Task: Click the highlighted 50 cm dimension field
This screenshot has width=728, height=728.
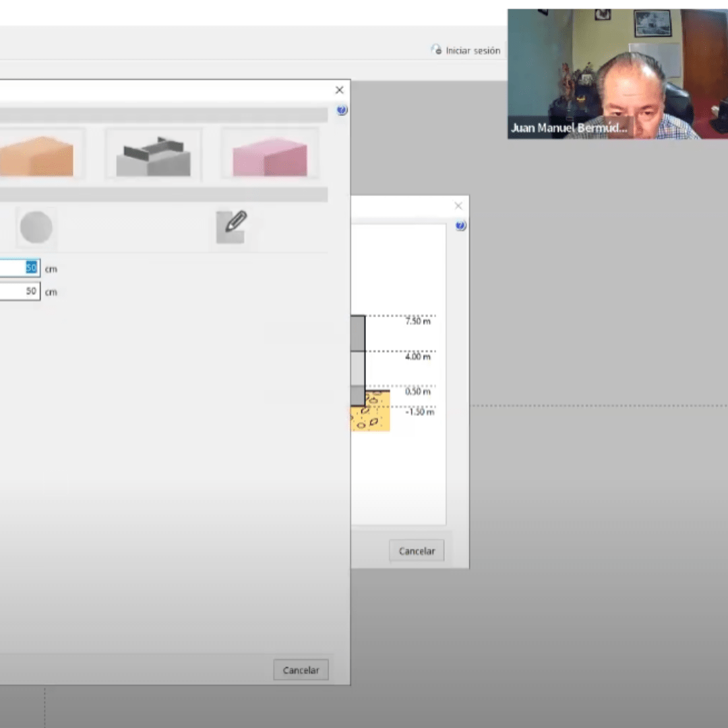Action: pos(19,268)
